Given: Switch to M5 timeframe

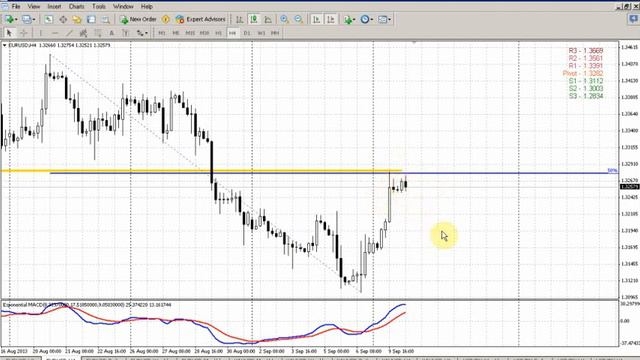Looking at the screenshot, I should click(176, 33).
